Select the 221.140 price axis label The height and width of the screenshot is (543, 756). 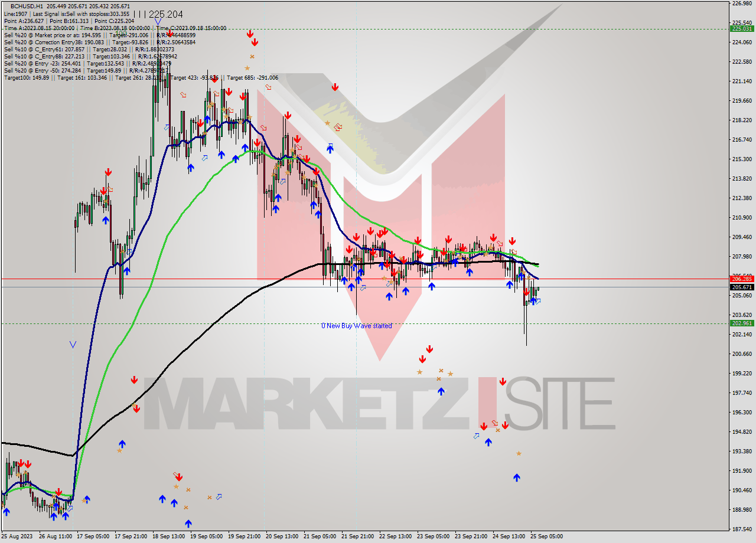click(x=742, y=81)
